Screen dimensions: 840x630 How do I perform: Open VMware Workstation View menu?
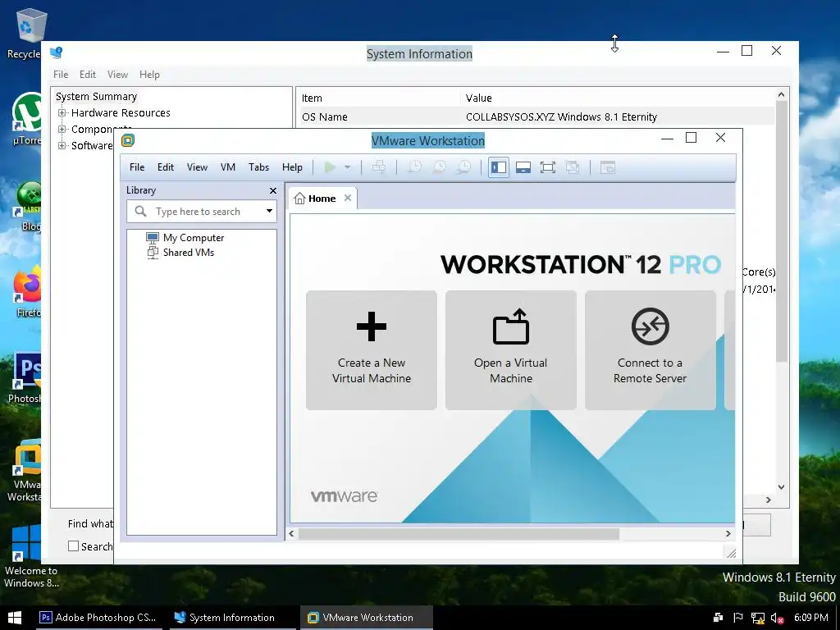click(x=197, y=167)
